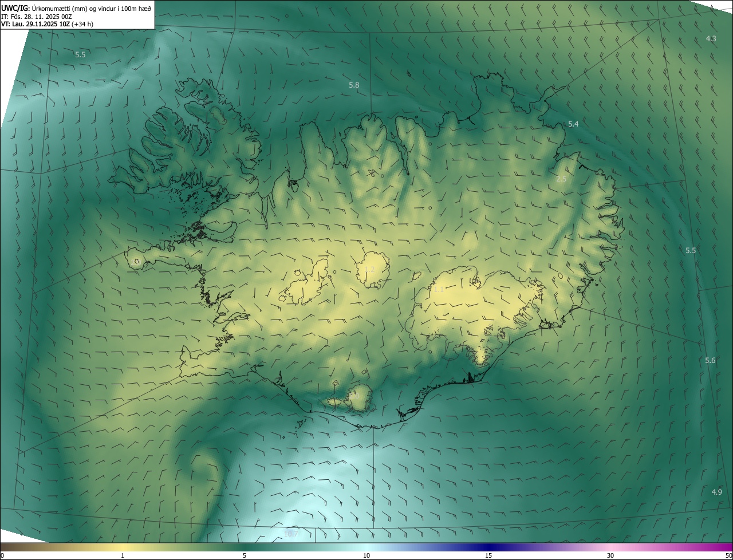The height and width of the screenshot is (560, 733).
Task: Click the '30' tick on the color scale
Action: coord(610,555)
